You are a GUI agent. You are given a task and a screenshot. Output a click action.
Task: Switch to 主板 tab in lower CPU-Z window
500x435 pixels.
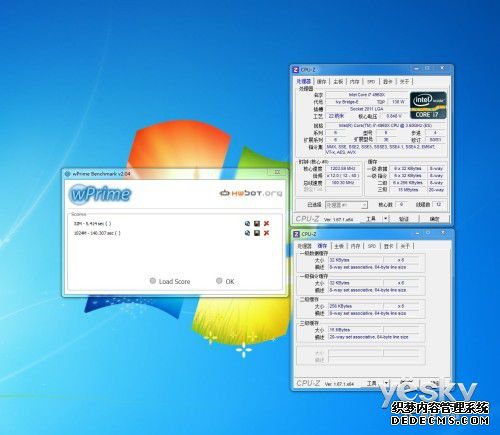pyautogui.click(x=339, y=246)
